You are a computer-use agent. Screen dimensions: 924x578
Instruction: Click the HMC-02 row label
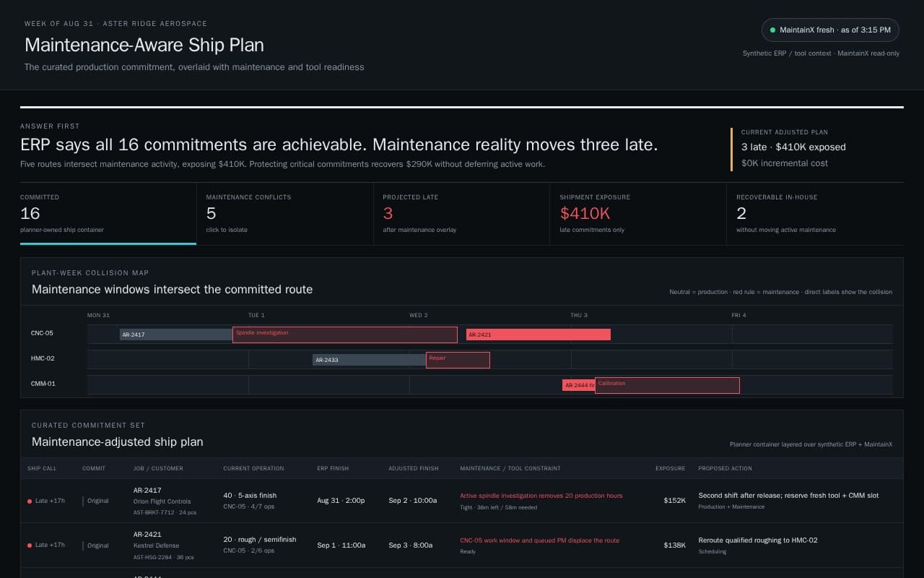43,358
